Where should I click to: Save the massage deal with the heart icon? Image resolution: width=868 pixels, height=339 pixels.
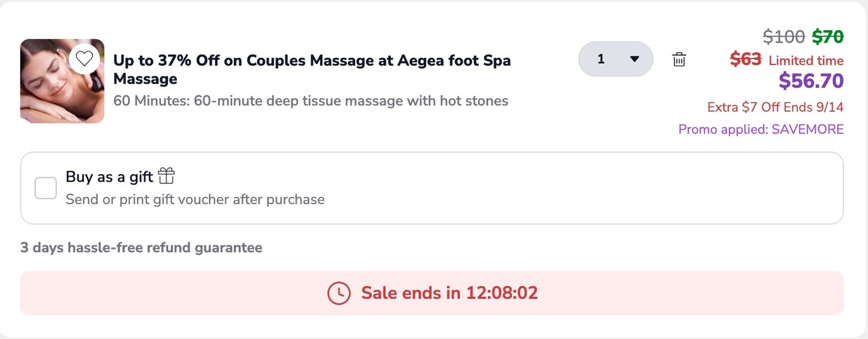click(x=84, y=58)
